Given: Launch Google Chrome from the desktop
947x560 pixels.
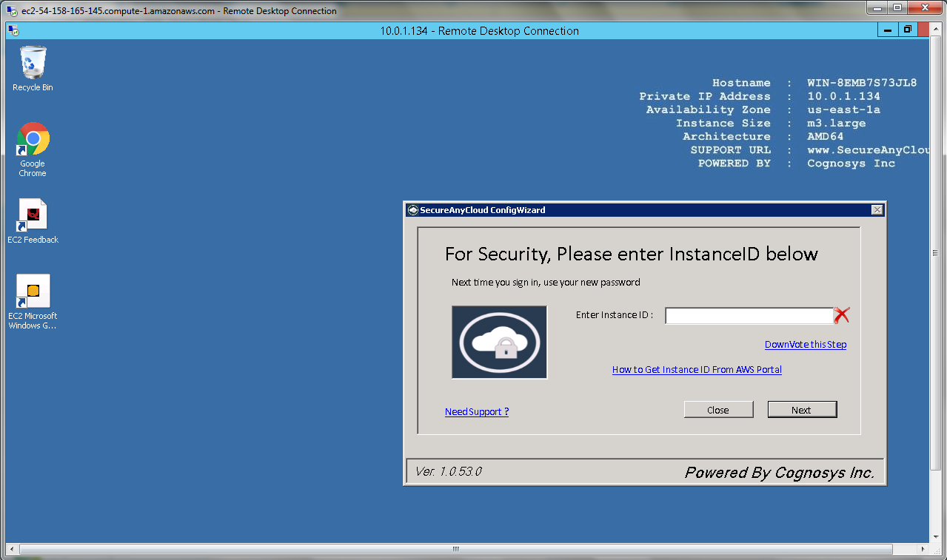Looking at the screenshot, I should point(33,139).
